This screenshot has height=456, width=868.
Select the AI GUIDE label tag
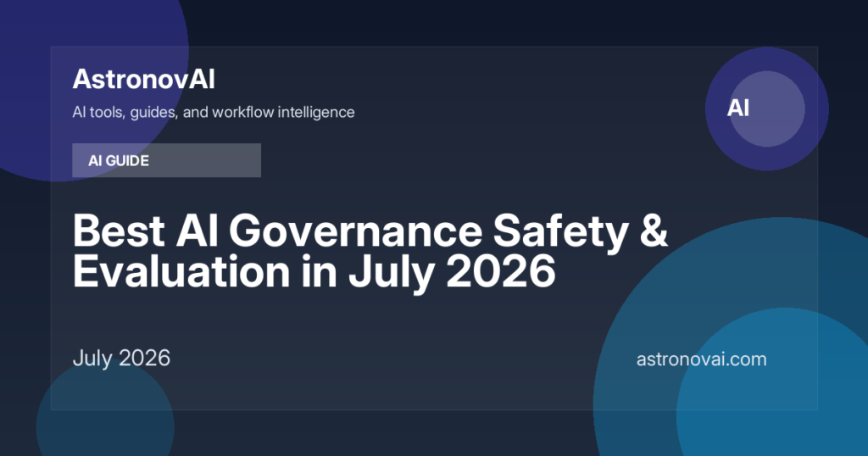point(166,160)
